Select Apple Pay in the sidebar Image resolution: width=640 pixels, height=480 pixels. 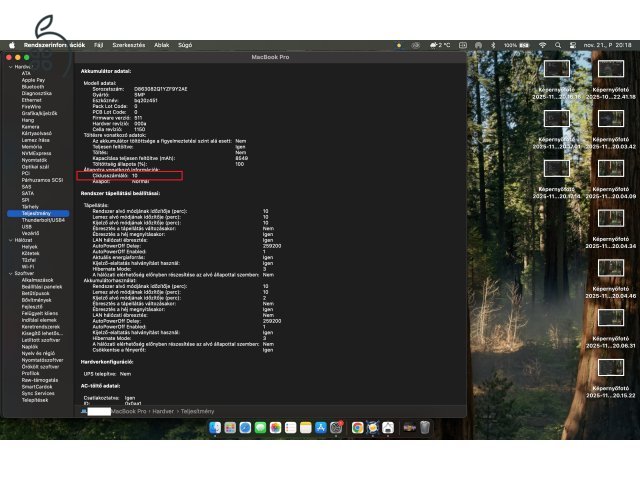[x=33, y=80]
